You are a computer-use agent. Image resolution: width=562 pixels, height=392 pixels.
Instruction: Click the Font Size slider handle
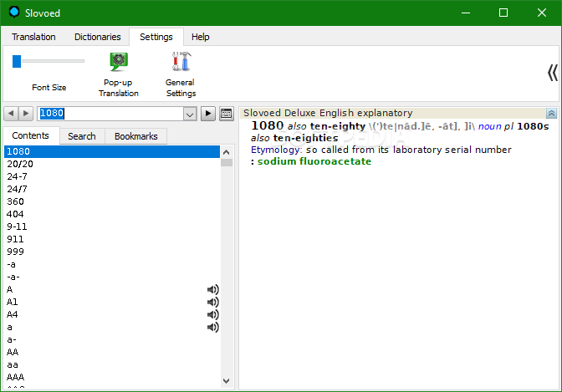(x=17, y=61)
